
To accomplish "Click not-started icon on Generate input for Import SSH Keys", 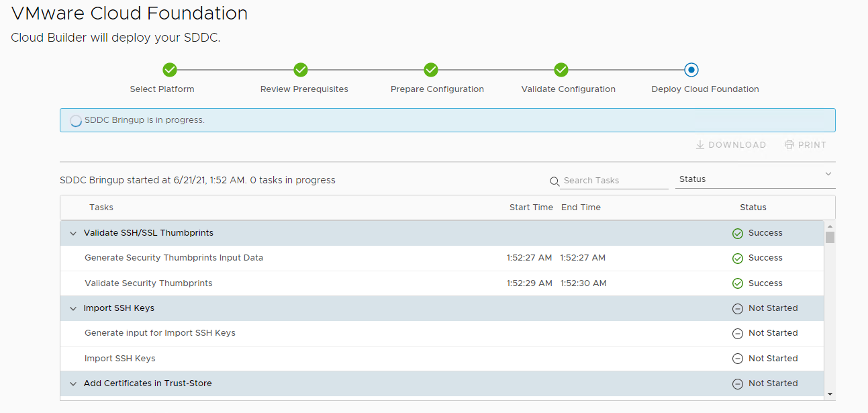I will coord(738,334).
